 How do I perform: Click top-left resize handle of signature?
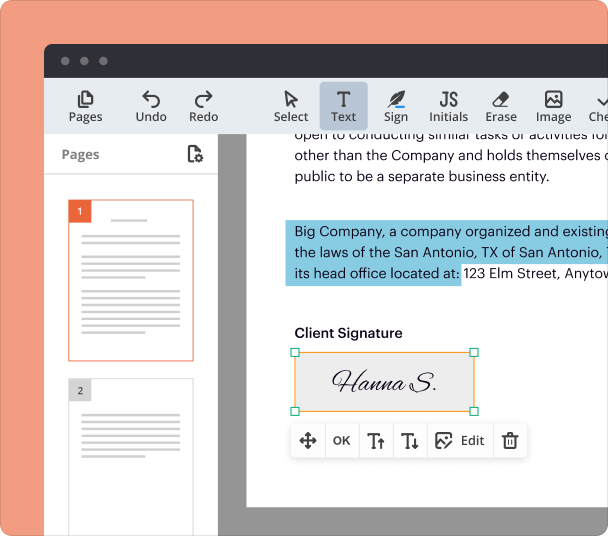tap(295, 352)
